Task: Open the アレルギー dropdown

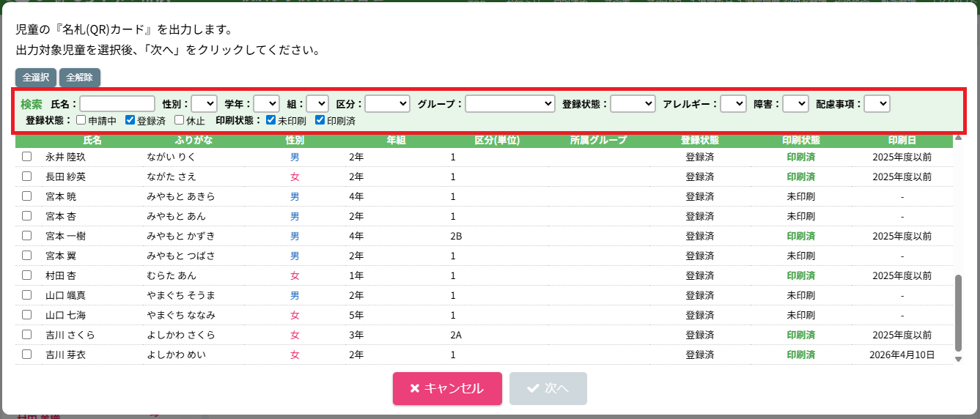Action: (733, 104)
